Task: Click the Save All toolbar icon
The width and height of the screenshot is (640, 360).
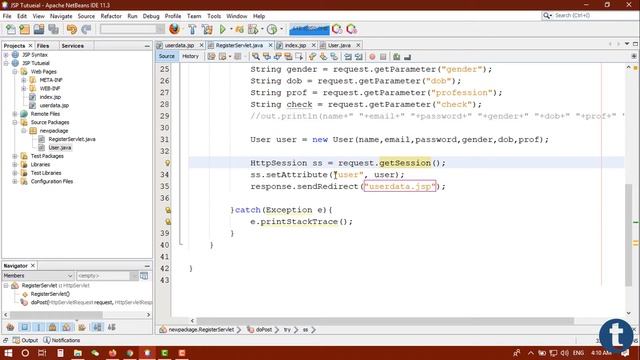Action: coord(53,29)
